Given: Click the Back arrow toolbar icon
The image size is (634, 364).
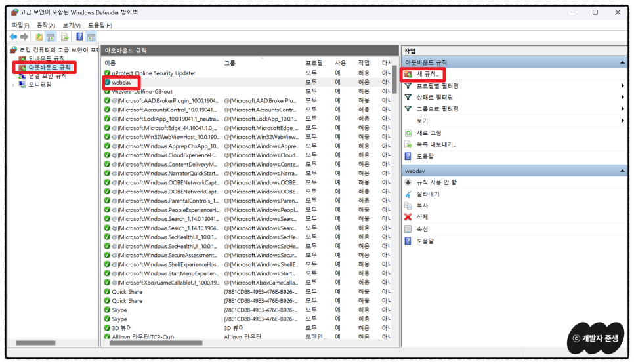Looking at the screenshot, I should pyautogui.click(x=13, y=37).
